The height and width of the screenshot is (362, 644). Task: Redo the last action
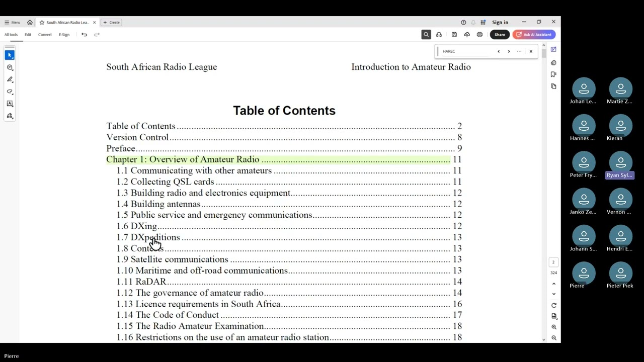(x=97, y=35)
